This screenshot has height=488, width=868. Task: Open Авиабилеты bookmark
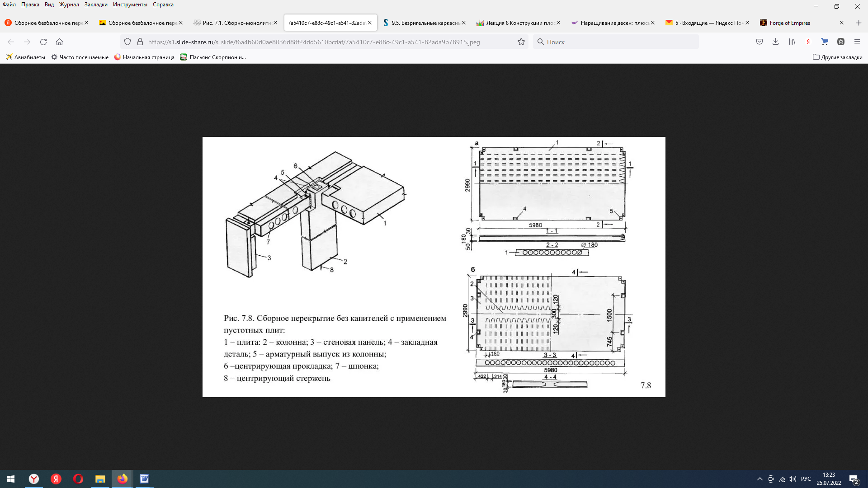(x=25, y=57)
